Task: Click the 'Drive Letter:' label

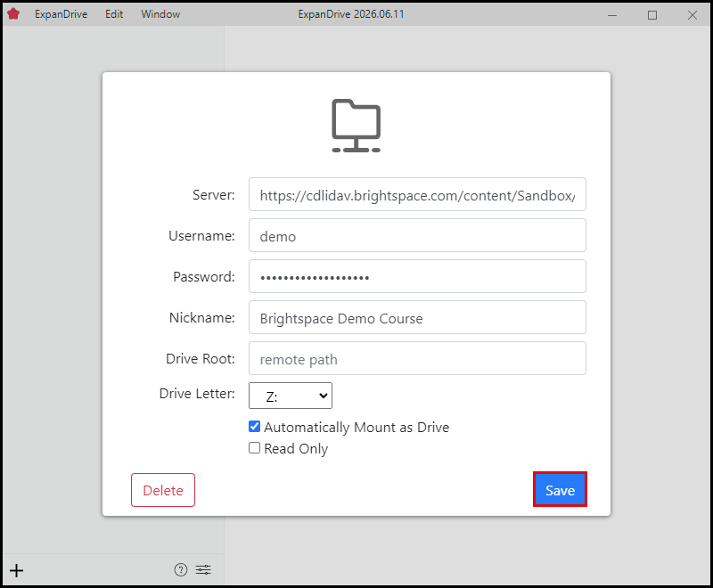Action: [x=197, y=394]
